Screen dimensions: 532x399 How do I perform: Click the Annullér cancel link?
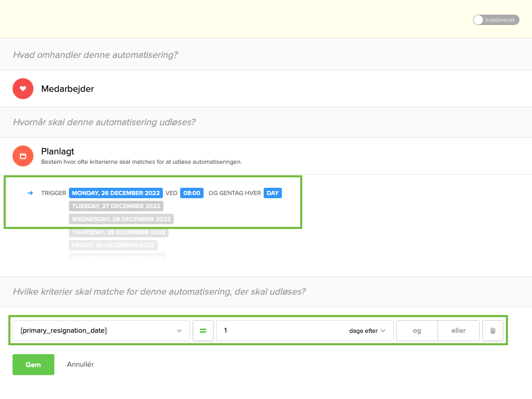coord(79,365)
